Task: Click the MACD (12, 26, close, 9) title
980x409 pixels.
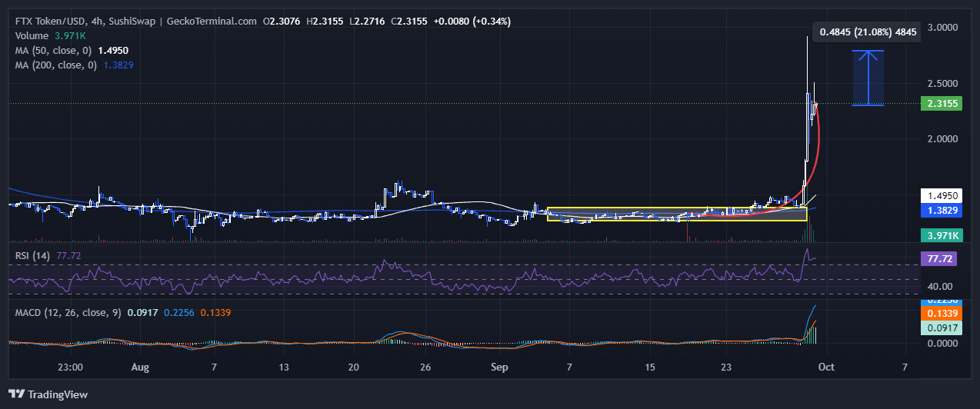Action: click(68, 312)
